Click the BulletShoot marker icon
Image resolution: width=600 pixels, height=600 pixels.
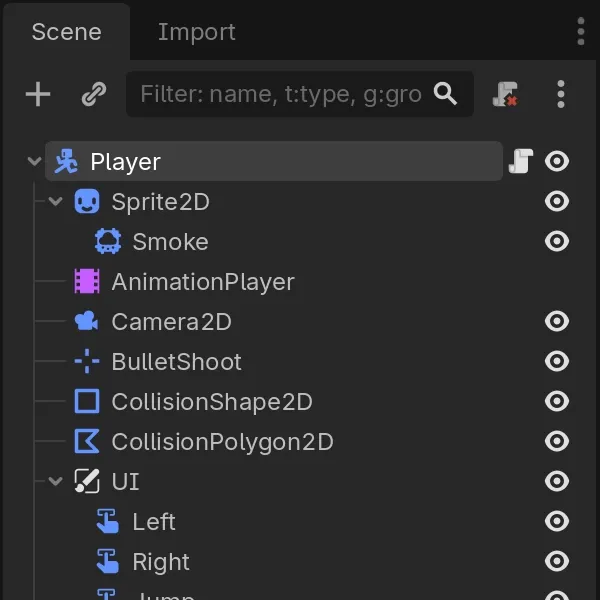(87, 362)
